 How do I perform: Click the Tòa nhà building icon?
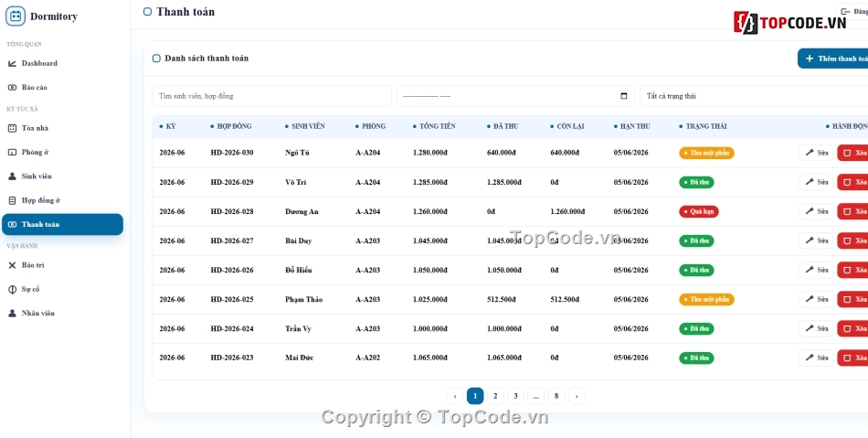(x=12, y=128)
